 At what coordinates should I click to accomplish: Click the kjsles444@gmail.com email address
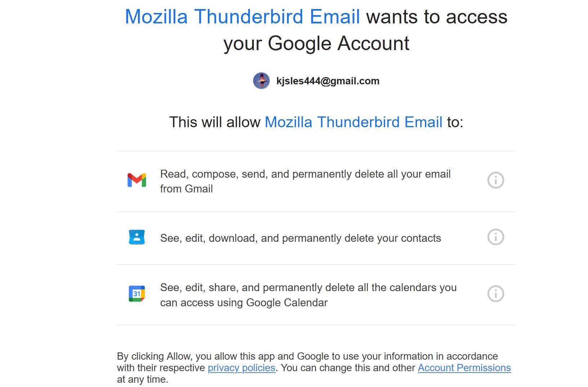coord(328,81)
